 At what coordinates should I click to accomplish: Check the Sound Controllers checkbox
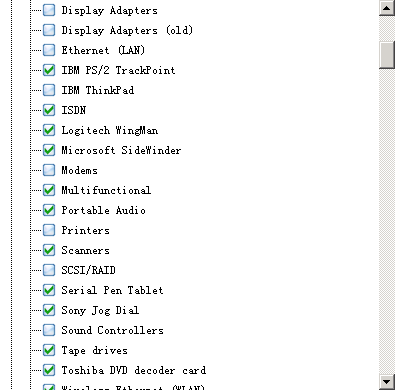click(49, 330)
